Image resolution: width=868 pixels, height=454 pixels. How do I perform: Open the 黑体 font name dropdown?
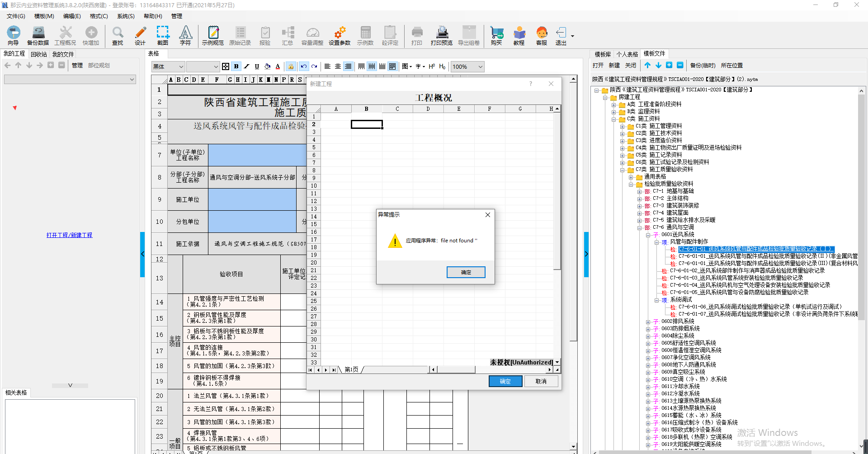181,67
